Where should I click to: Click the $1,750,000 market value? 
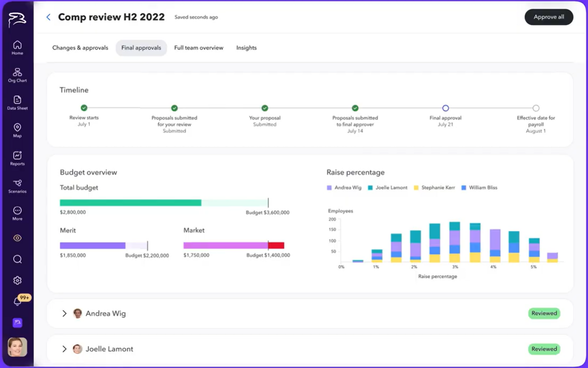coord(196,255)
